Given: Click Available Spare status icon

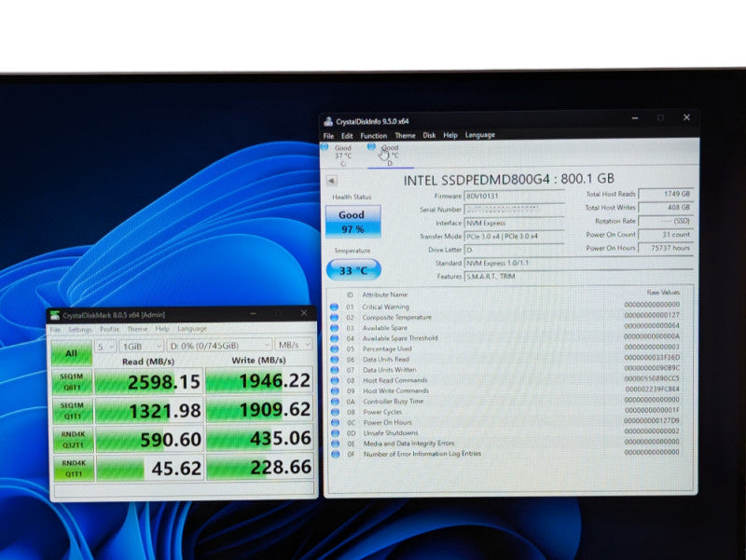Looking at the screenshot, I should tap(334, 328).
